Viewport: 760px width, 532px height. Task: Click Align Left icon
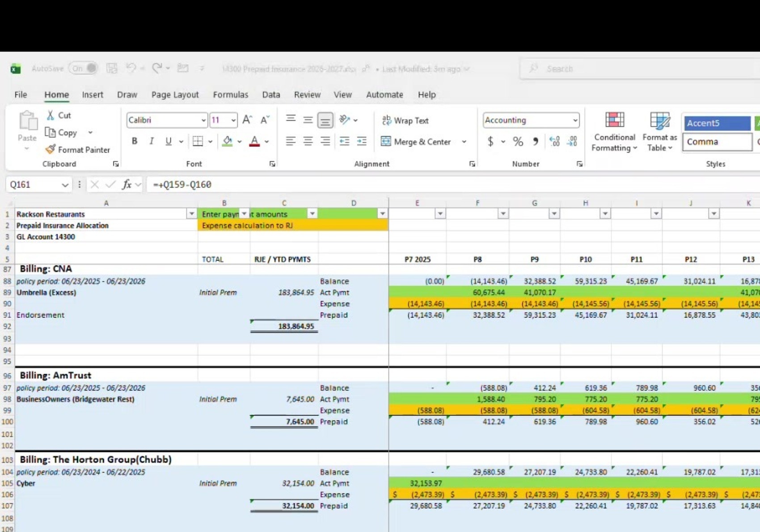[x=291, y=141]
